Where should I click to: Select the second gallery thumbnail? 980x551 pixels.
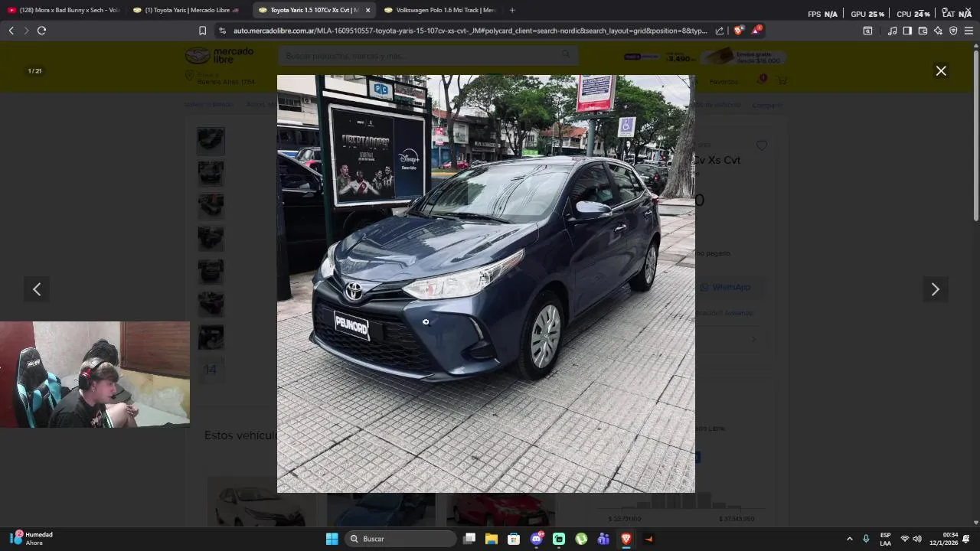[211, 173]
